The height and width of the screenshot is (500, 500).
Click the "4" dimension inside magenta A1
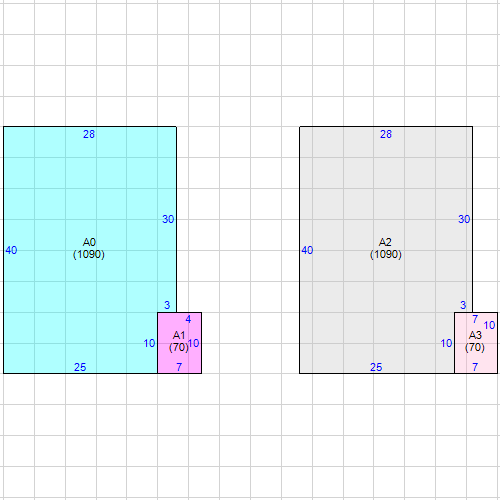coord(188,319)
